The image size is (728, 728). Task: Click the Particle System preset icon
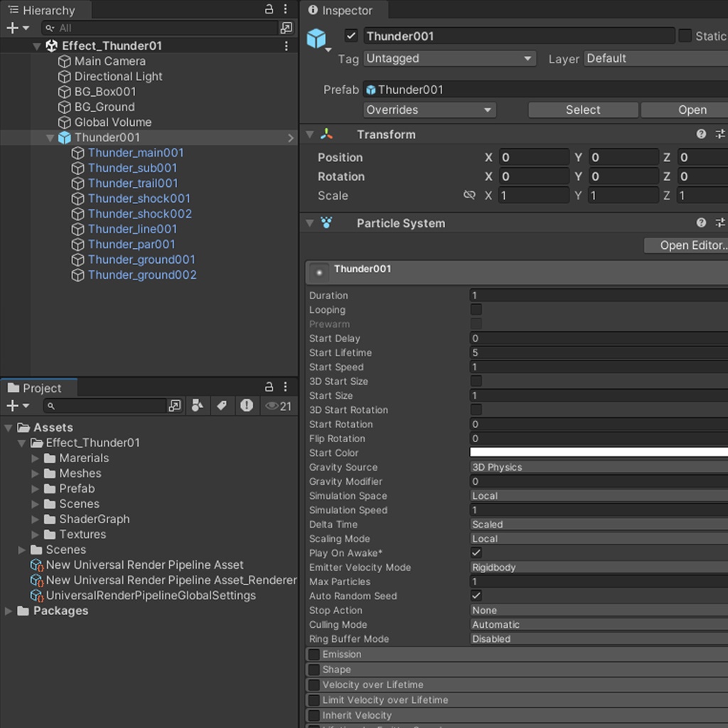pos(719,223)
